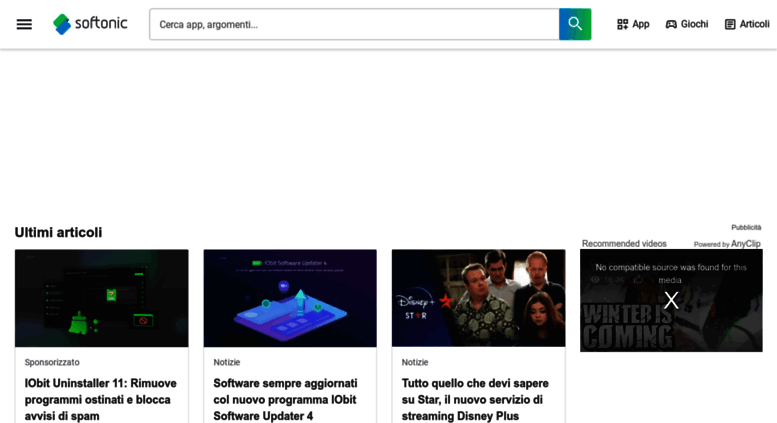Open the Disney+ Star article thumbnail

coord(478,298)
